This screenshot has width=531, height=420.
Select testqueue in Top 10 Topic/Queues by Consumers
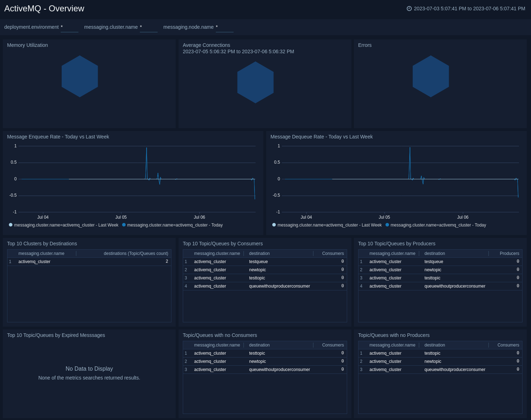[258, 262]
